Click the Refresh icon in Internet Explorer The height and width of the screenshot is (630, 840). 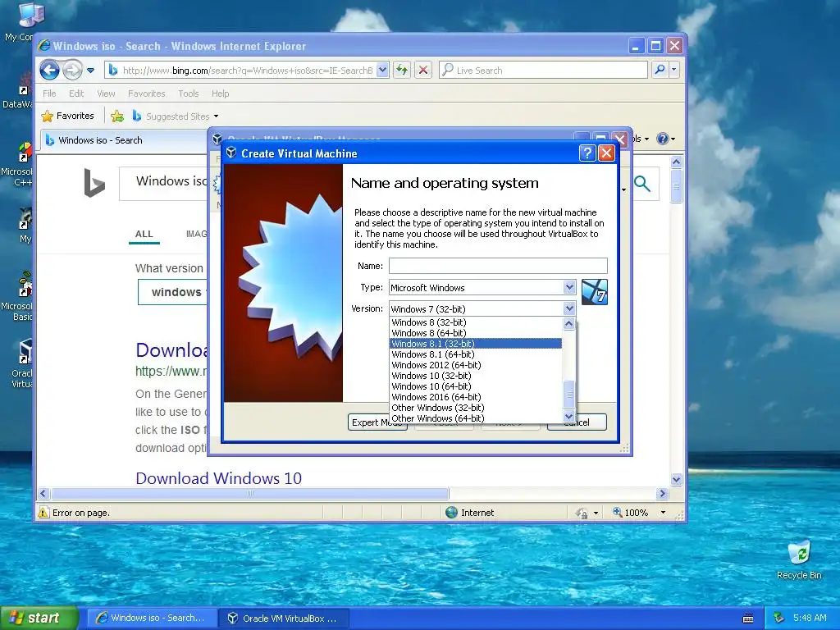tap(402, 70)
